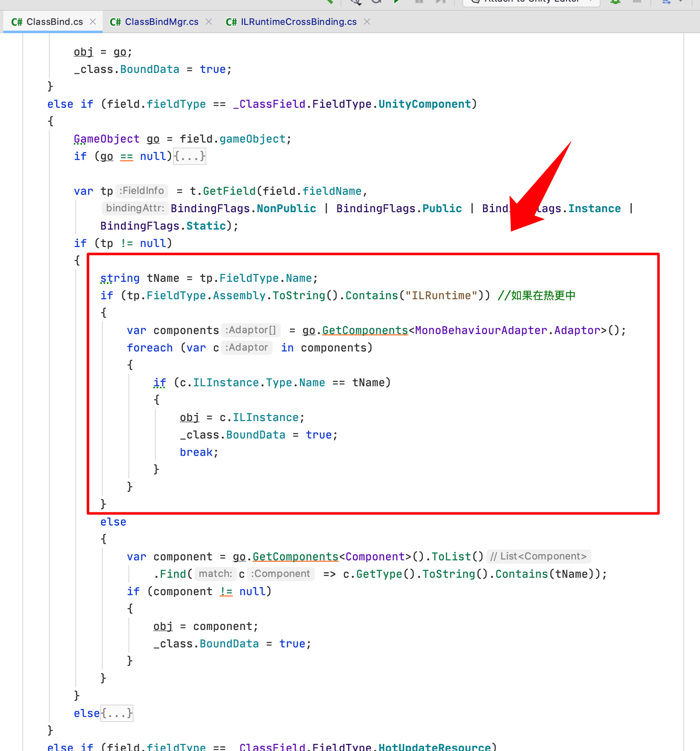The image size is (700, 751).
Task: Click the Pause execution icon
Action: [x=419, y=2]
